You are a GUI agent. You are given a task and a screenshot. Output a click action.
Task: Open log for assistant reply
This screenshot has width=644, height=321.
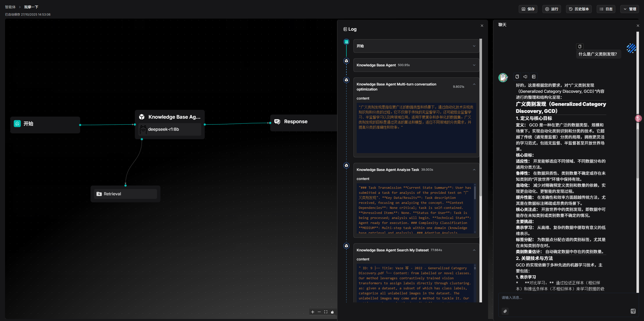pos(534,77)
